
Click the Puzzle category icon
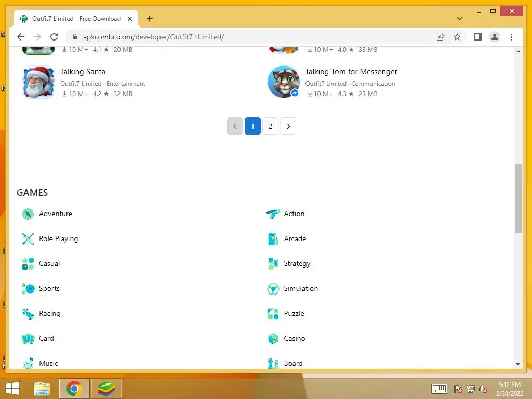click(x=273, y=313)
